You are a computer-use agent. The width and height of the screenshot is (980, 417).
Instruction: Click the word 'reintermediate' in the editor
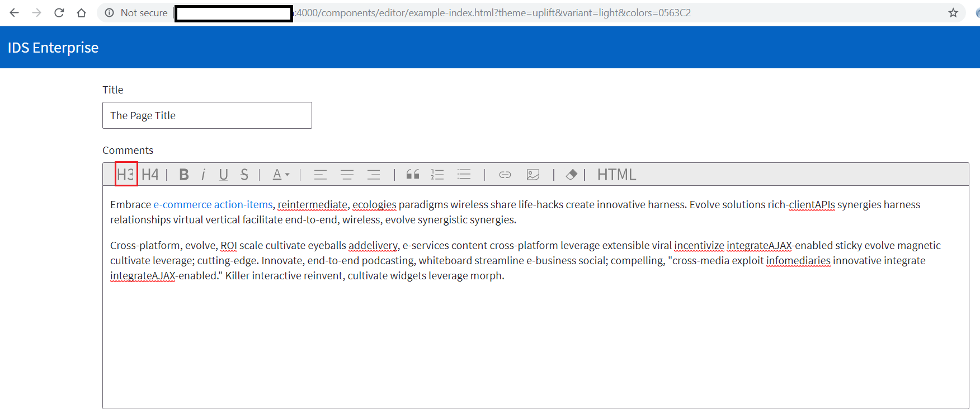(313, 204)
